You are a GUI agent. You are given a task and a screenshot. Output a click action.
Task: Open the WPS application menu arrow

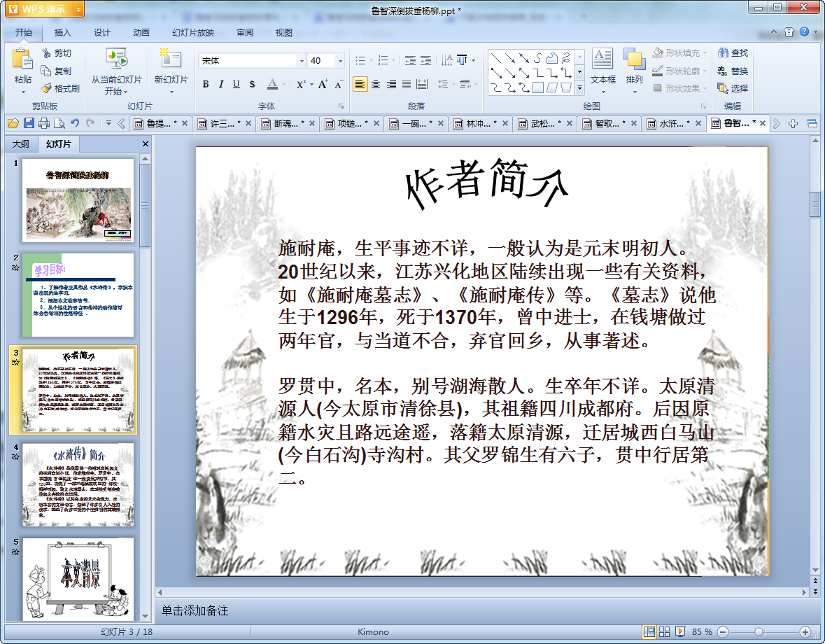click(x=78, y=10)
